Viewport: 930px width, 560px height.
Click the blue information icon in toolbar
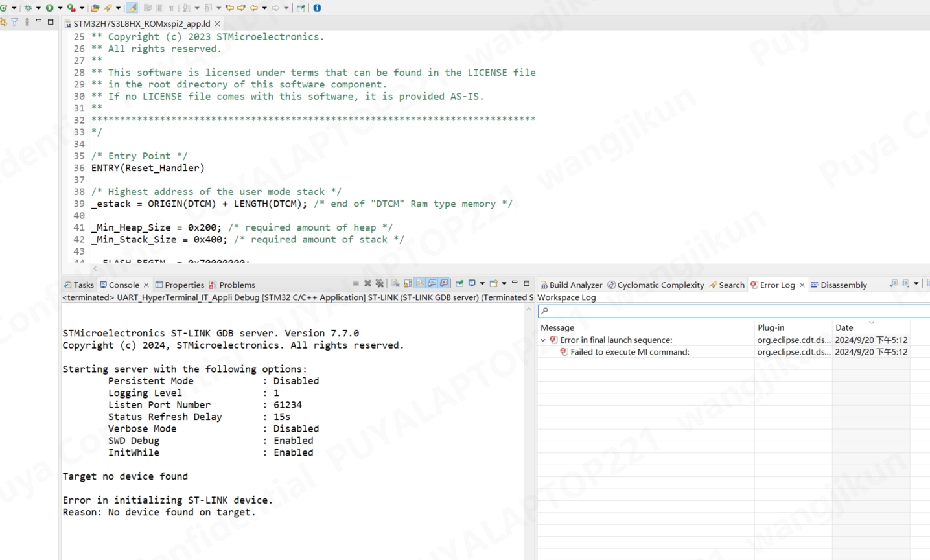click(x=317, y=8)
